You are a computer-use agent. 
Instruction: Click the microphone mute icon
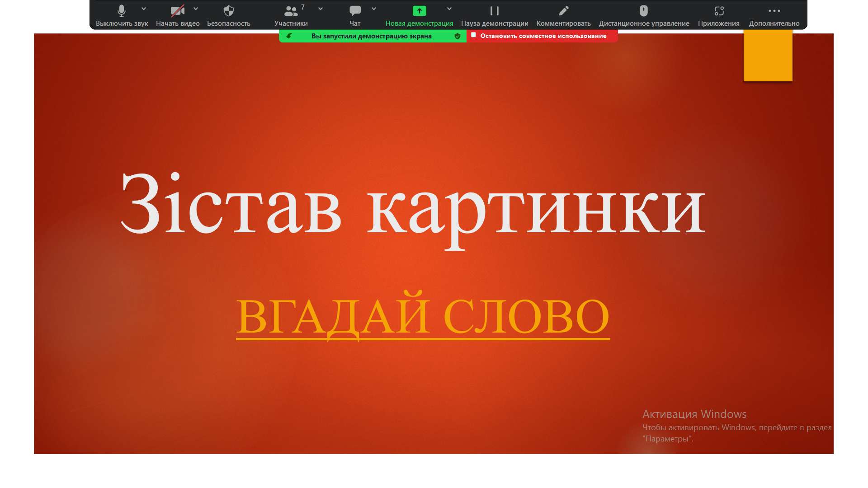coord(121,11)
